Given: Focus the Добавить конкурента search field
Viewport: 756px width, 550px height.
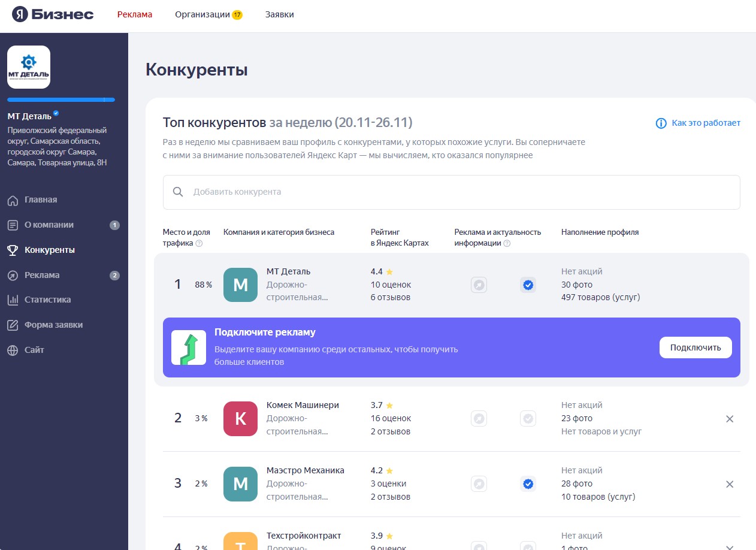Looking at the screenshot, I should click(x=451, y=192).
